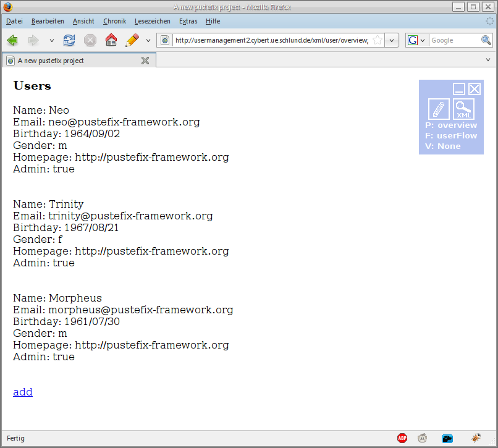Open the Pustefix editor pencil icon

(439, 109)
